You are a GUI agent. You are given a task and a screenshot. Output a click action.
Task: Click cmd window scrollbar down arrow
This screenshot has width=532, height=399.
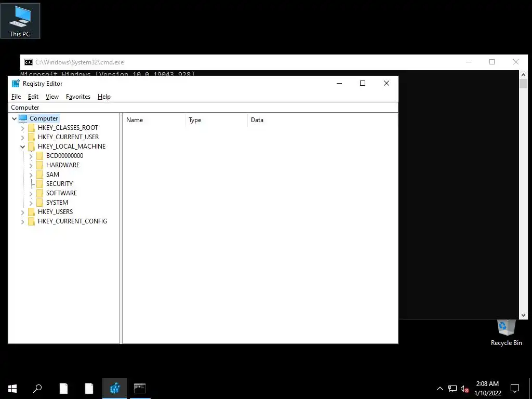tap(523, 315)
